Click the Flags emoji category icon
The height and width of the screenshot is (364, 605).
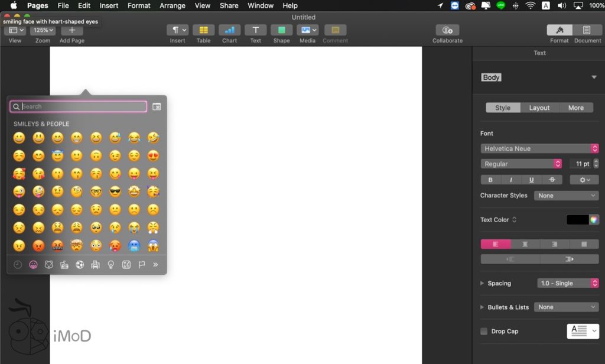142,265
